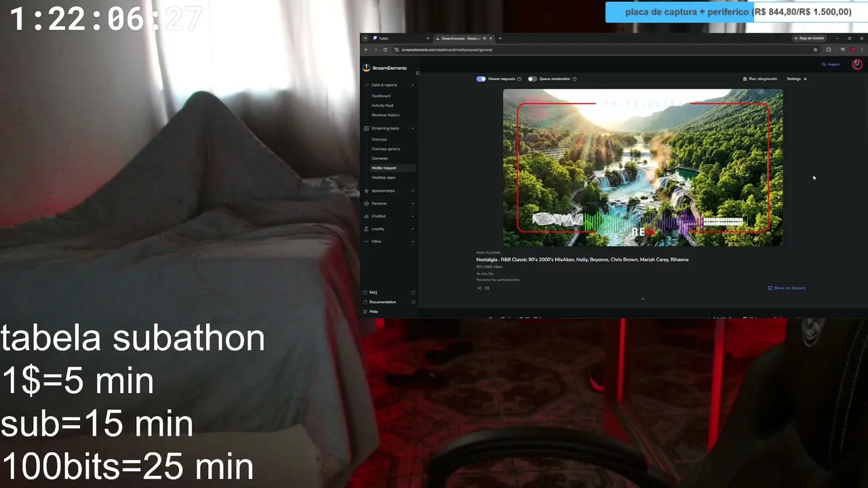The width and height of the screenshot is (868, 488).
Task: Open Revenue history in the sidebar
Action: point(386,115)
